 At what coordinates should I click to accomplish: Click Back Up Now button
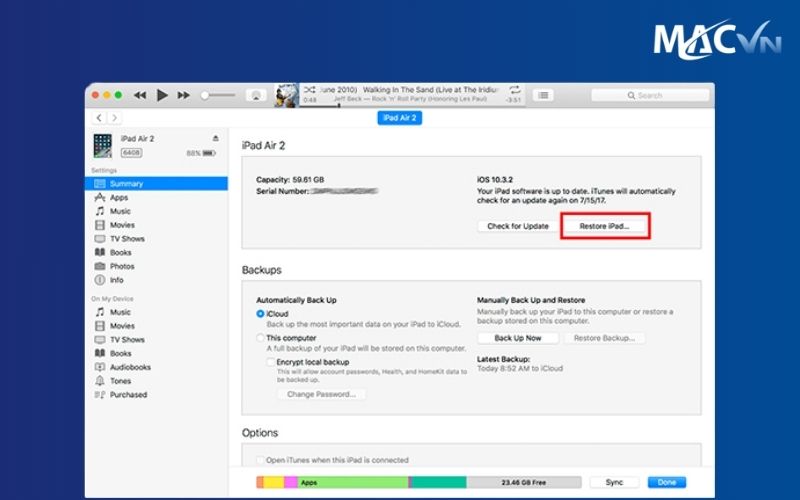click(x=518, y=338)
